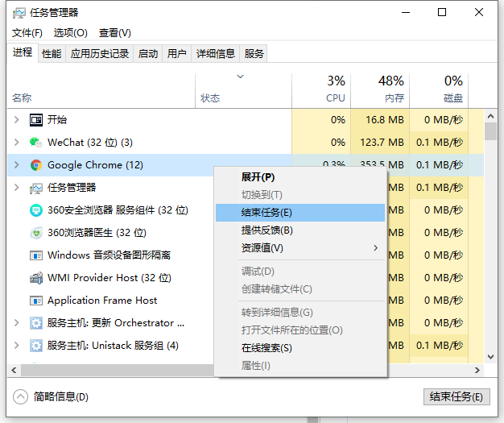The height and width of the screenshot is (423, 504).
Task: Open the 资源值 submenu arrow
Action: [x=375, y=248]
